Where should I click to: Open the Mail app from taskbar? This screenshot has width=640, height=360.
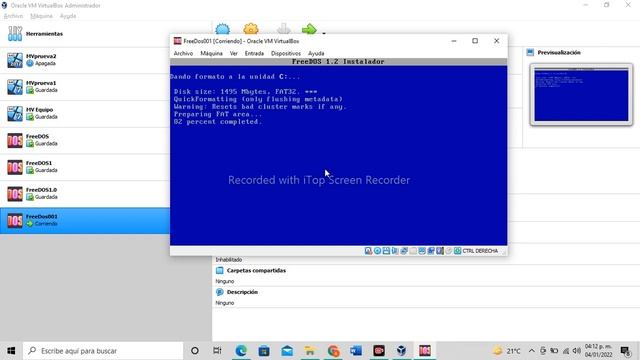click(287, 351)
